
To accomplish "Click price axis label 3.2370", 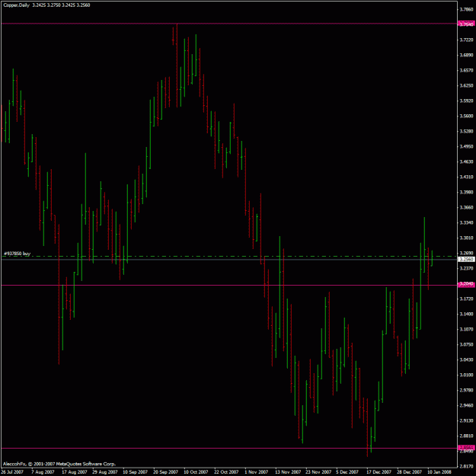I will coord(466,268).
